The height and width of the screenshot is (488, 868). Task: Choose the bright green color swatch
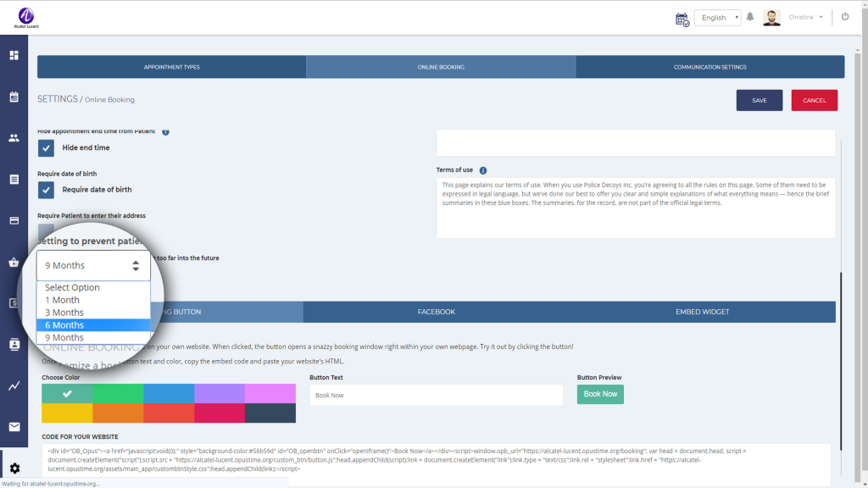(x=118, y=393)
